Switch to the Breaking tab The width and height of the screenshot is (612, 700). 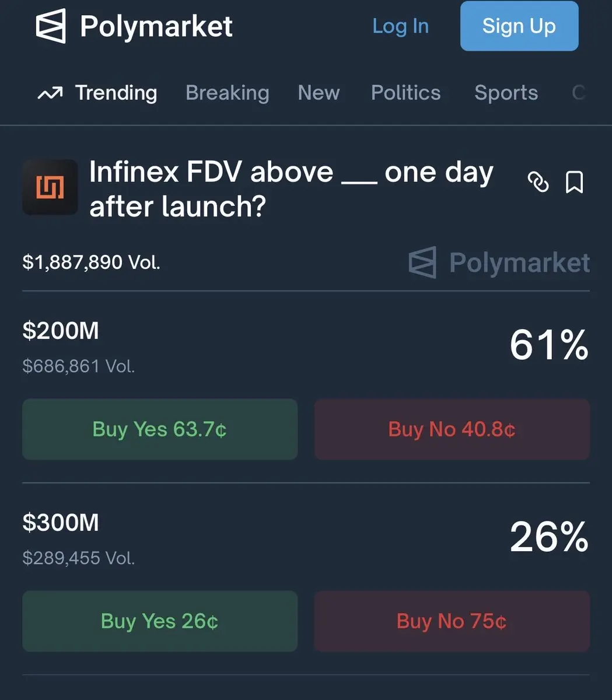[x=227, y=93]
